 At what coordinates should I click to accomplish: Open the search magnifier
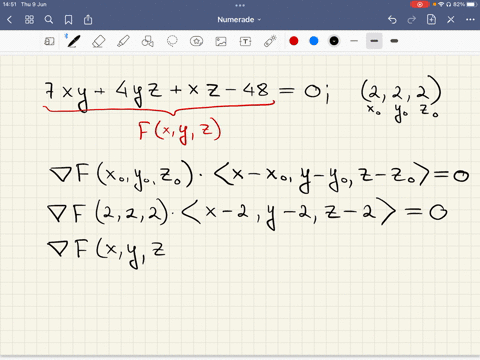(x=49, y=20)
